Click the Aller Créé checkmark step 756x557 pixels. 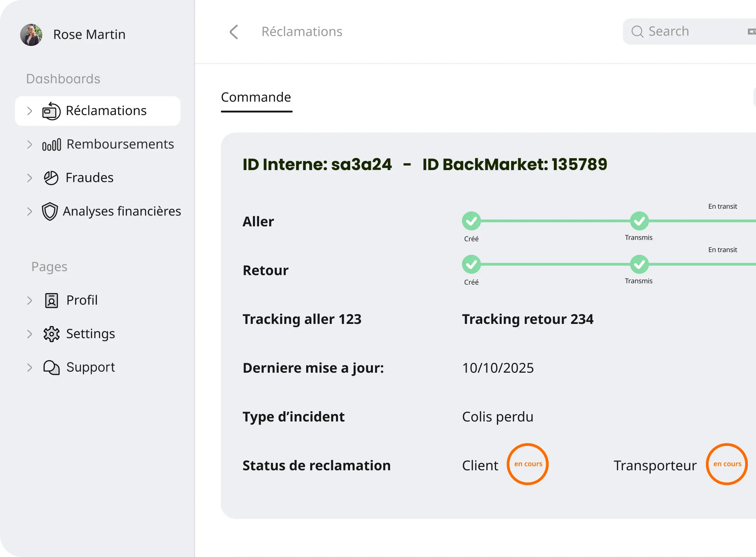(471, 221)
